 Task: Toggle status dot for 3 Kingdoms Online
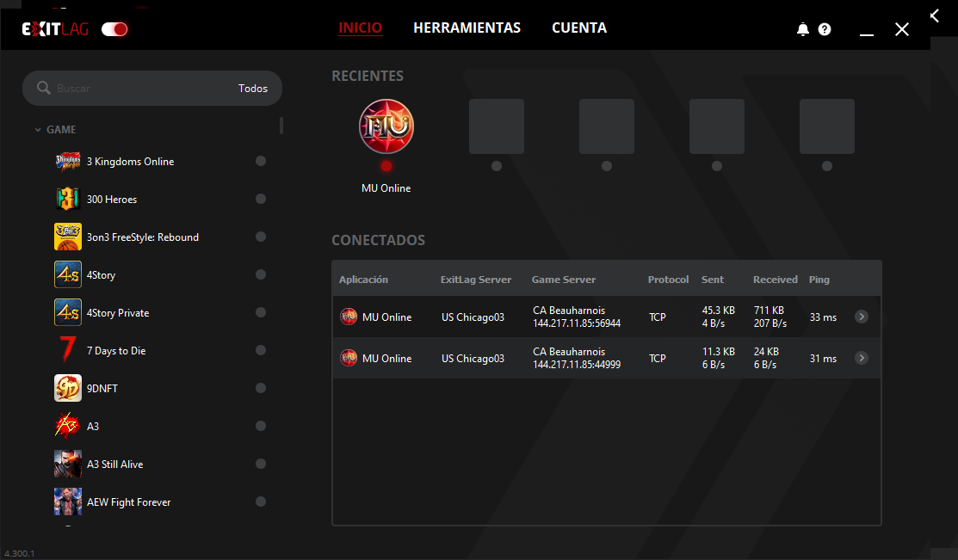coord(261,161)
